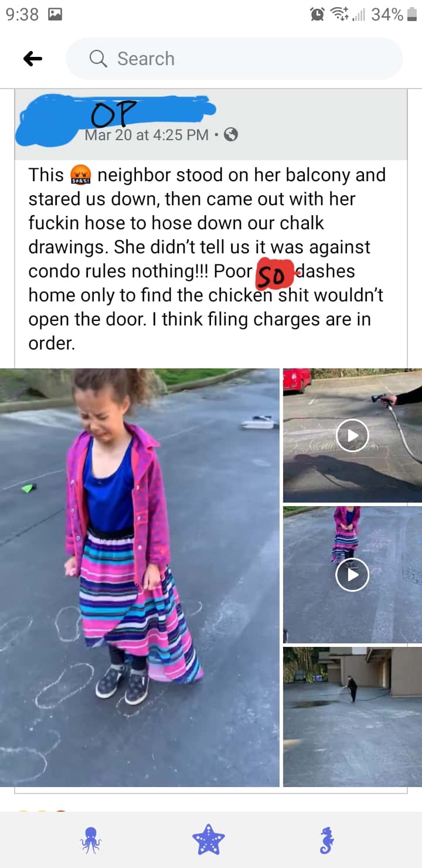This screenshot has width=422, height=868.
Task: Tap the image notification icon in status bar
Action: tap(55, 15)
